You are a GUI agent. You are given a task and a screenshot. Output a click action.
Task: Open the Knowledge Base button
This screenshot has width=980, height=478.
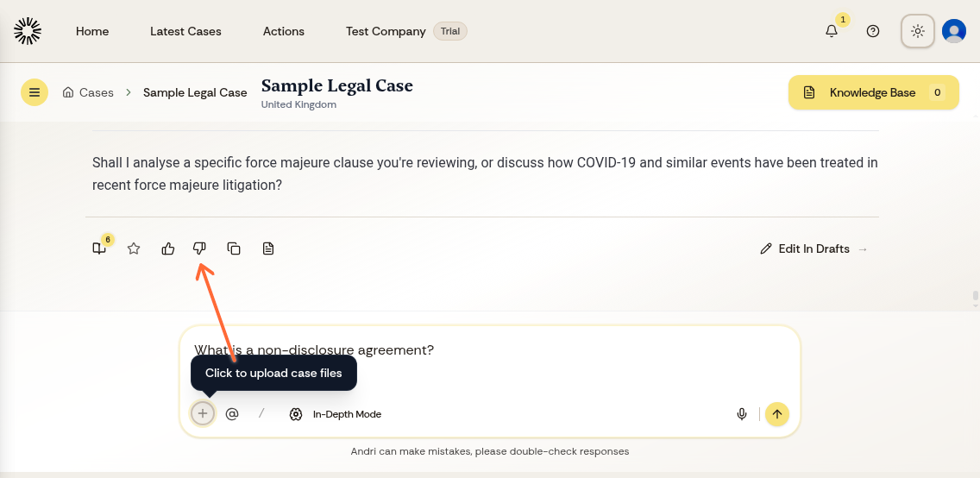pyautogui.click(x=873, y=92)
